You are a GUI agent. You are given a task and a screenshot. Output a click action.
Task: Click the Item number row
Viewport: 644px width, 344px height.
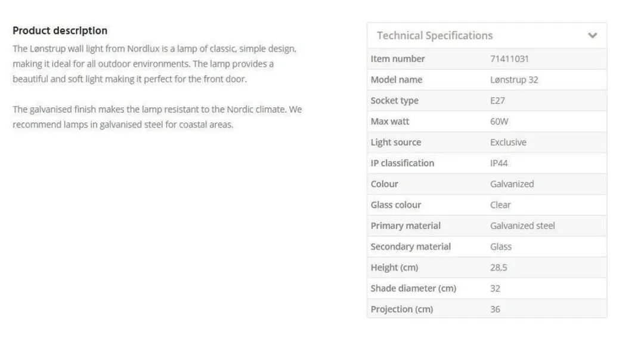pos(487,58)
